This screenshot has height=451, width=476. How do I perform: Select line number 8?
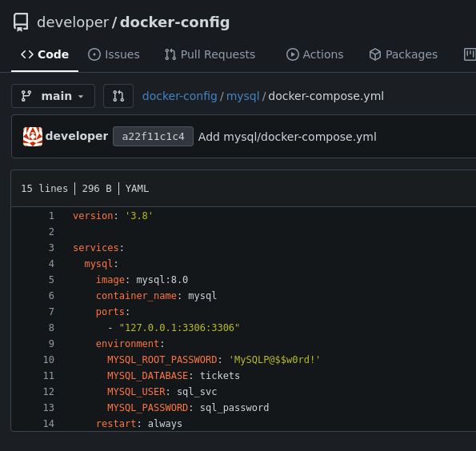click(x=51, y=328)
